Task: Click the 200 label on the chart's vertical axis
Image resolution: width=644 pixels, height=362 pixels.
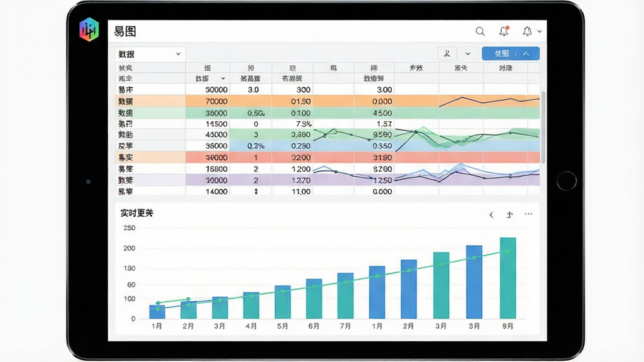Action: (x=130, y=248)
